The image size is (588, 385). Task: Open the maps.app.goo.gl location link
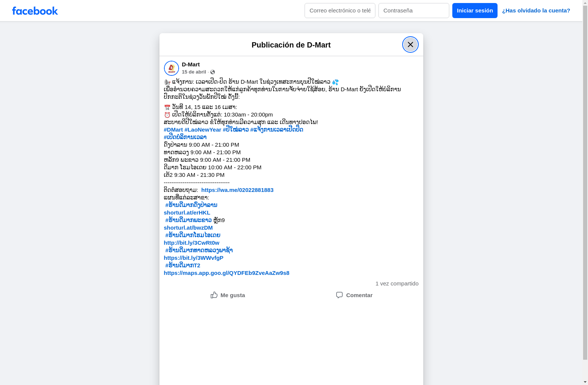[x=227, y=273]
